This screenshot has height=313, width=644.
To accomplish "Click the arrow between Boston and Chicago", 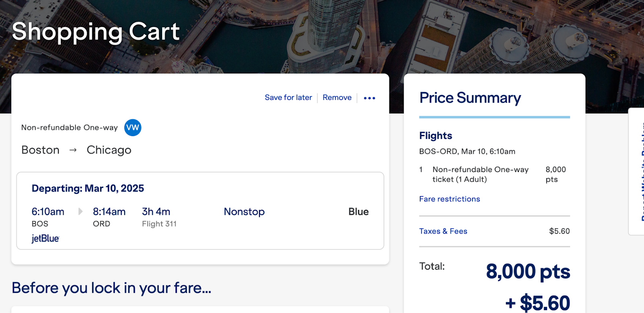I will pos(73,150).
